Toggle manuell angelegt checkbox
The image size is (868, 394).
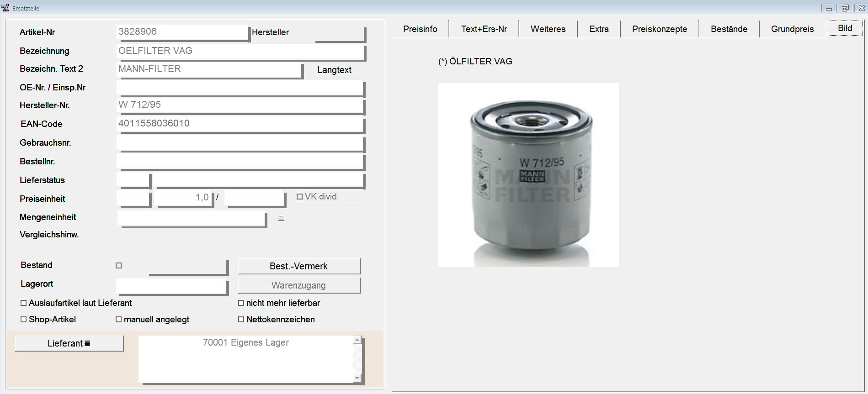click(119, 320)
